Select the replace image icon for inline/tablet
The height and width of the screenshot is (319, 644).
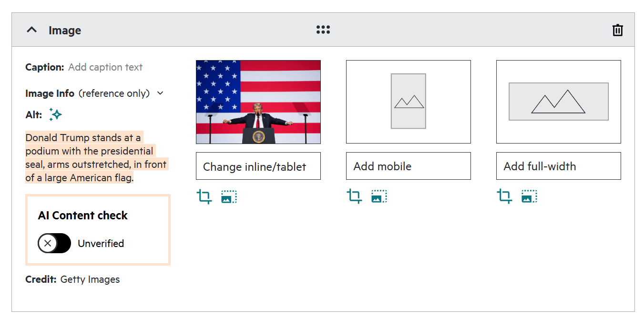click(229, 196)
